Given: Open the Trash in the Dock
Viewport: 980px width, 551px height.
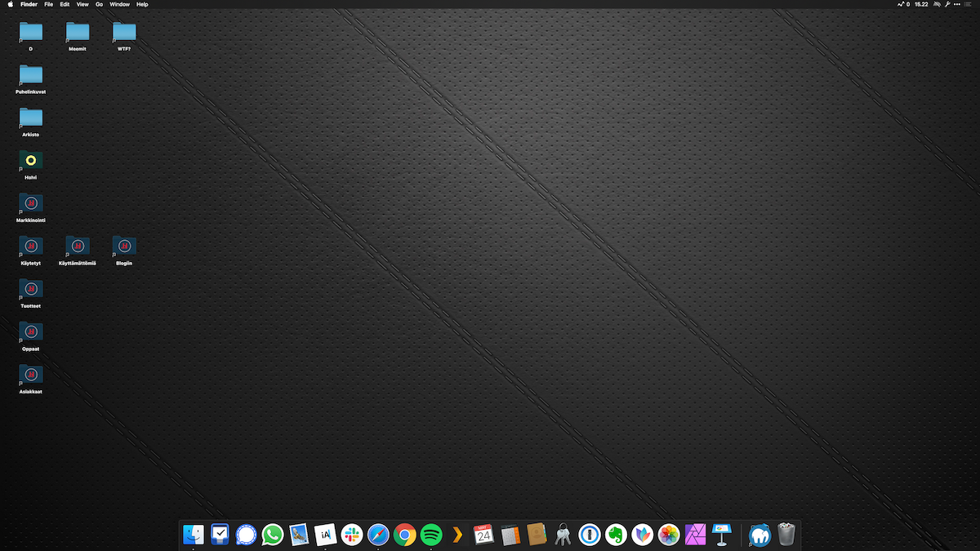Looking at the screenshot, I should [786, 534].
